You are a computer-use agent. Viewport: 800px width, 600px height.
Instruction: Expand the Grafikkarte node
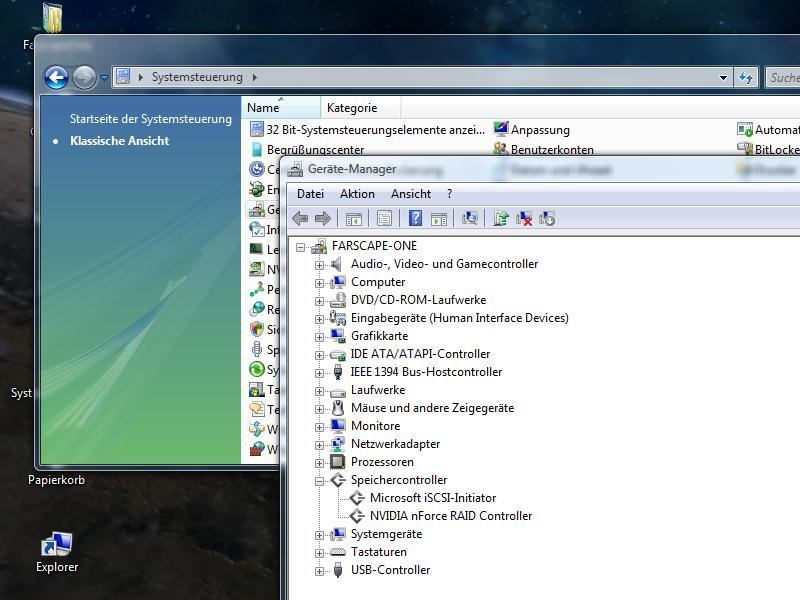319,337
